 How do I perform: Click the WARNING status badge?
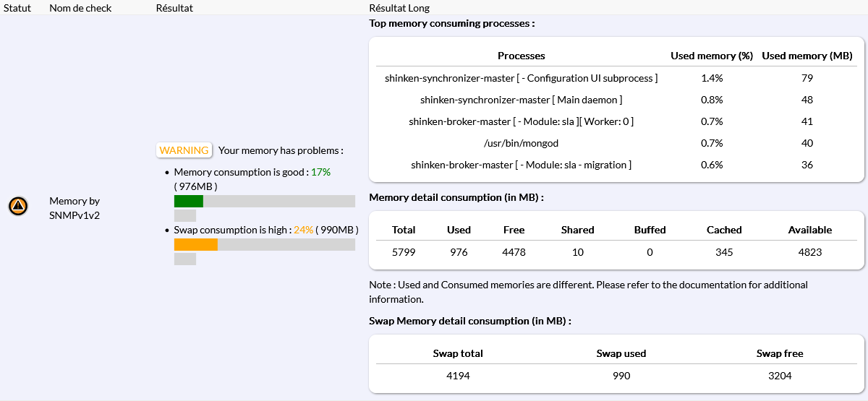click(184, 150)
